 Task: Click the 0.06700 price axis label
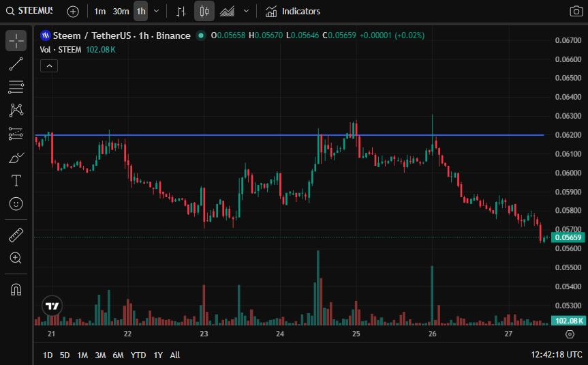[568, 40]
